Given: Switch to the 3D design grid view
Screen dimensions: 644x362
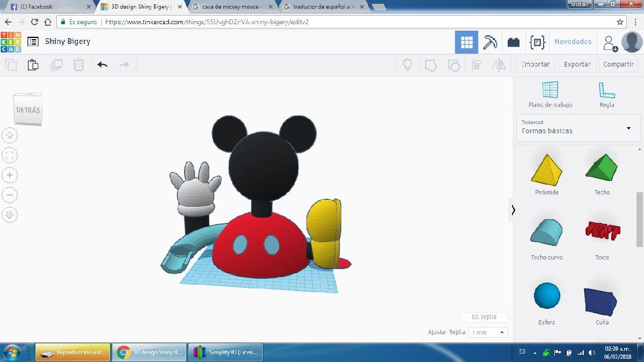Looking at the screenshot, I should 466,42.
